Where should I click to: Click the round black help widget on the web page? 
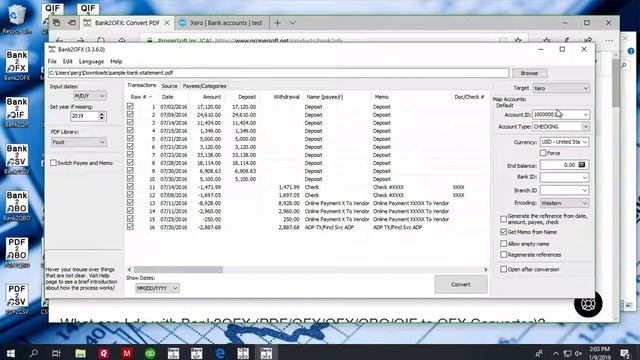pyautogui.click(x=588, y=304)
